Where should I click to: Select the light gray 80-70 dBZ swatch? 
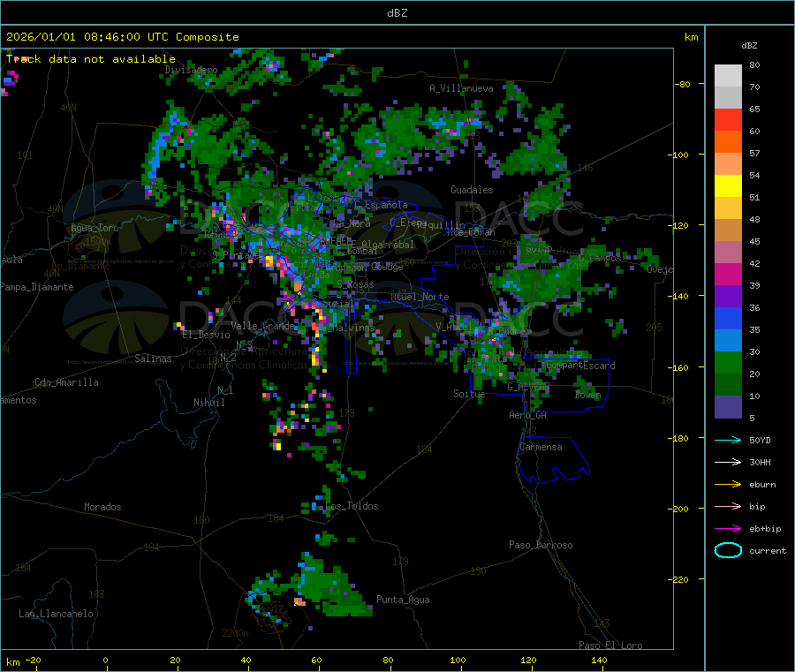point(728,76)
